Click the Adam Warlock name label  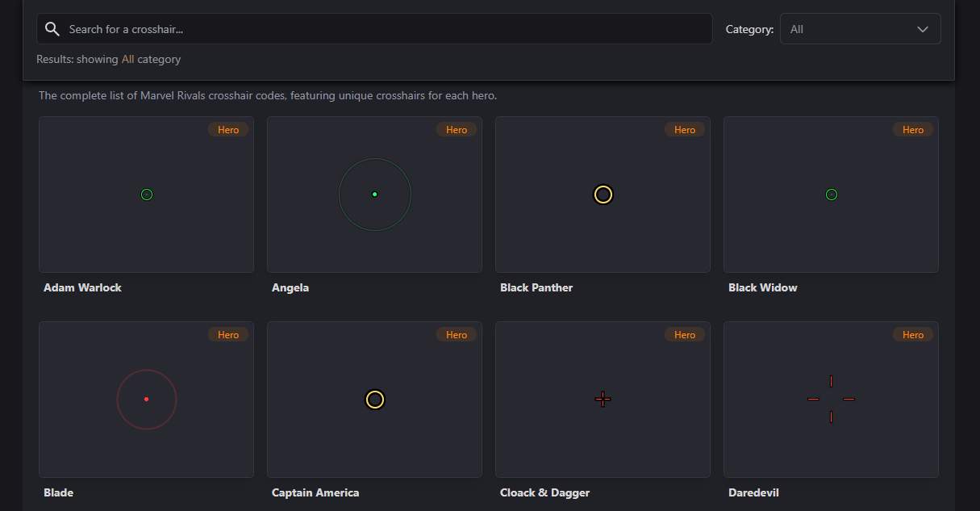(x=82, y=287)
